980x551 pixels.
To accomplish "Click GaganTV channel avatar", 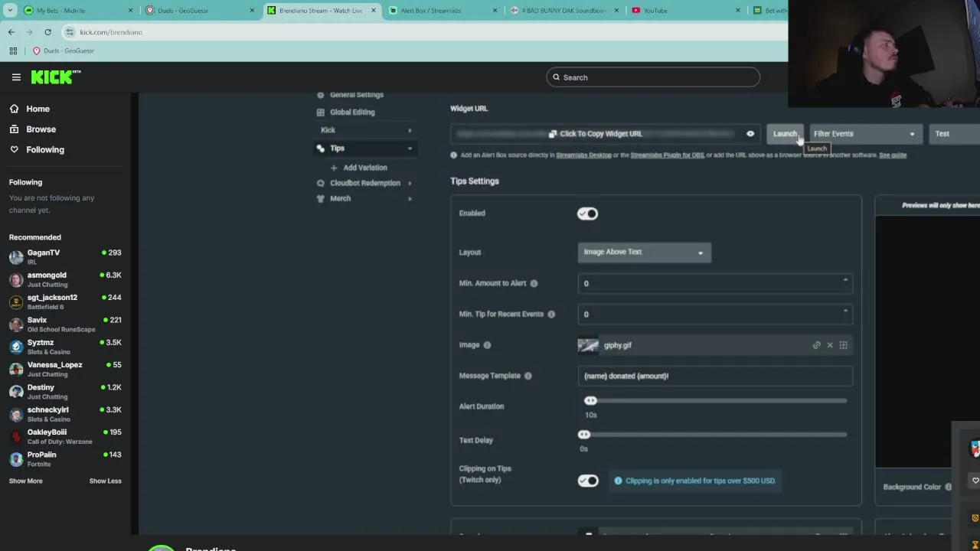I will click(16, 257).
